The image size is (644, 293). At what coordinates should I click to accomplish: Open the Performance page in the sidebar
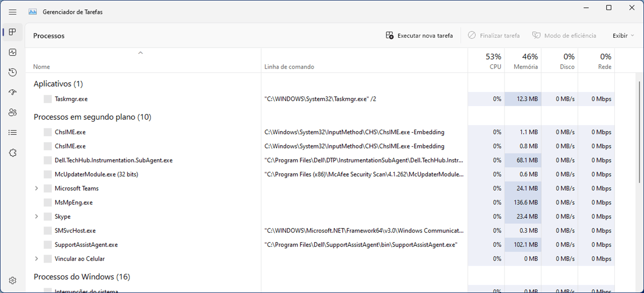click(x=13, y=52)
